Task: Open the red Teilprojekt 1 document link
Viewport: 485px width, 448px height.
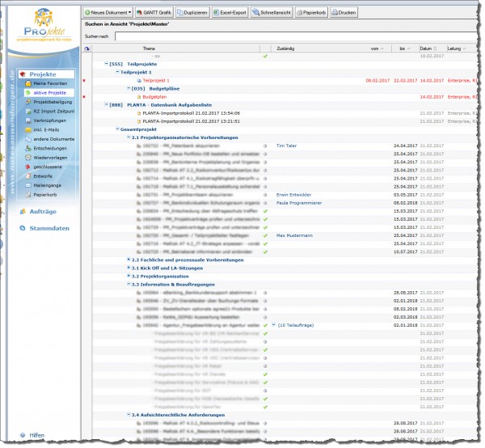Action: 158,80
